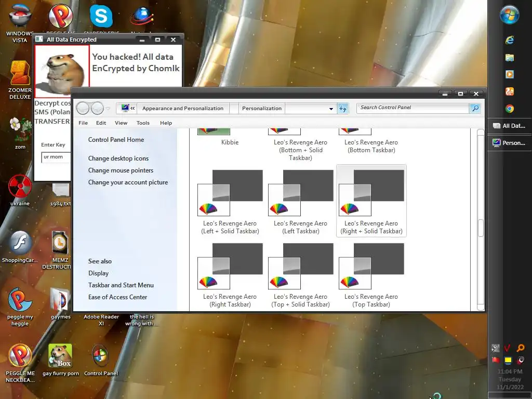The image size is (532, 399).
Task: Open Change your account picture link
Action: coord(128,182)
